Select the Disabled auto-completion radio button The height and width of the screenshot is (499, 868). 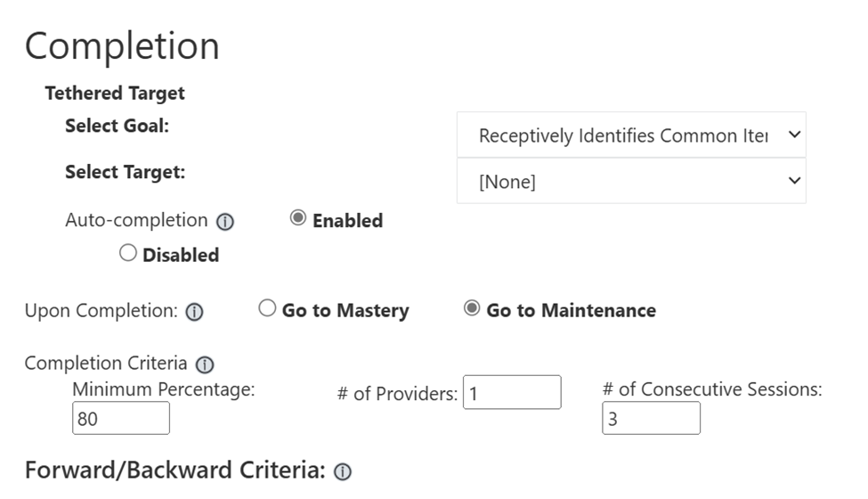click(128, 253)
